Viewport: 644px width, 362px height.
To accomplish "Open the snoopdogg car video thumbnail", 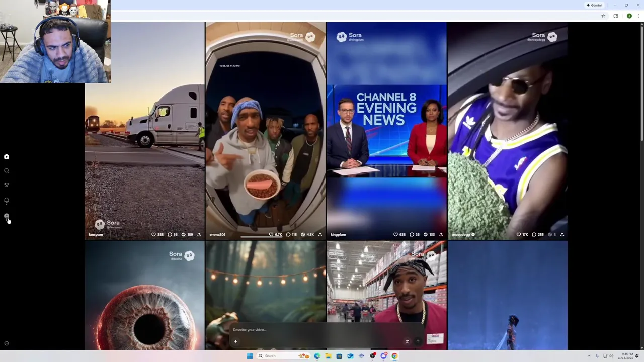I will (x=508, y=131).
